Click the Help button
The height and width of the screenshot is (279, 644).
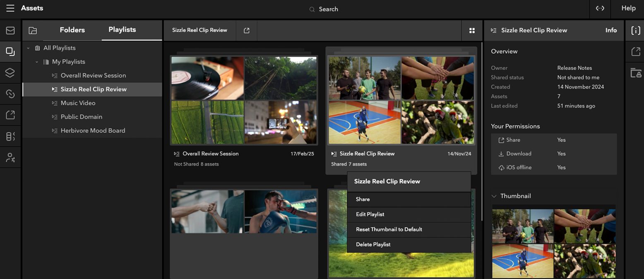pos(628,8)
